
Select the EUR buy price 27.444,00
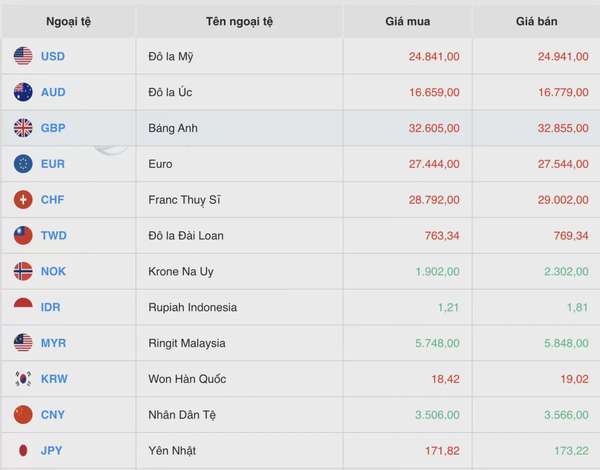click(434, 164)
